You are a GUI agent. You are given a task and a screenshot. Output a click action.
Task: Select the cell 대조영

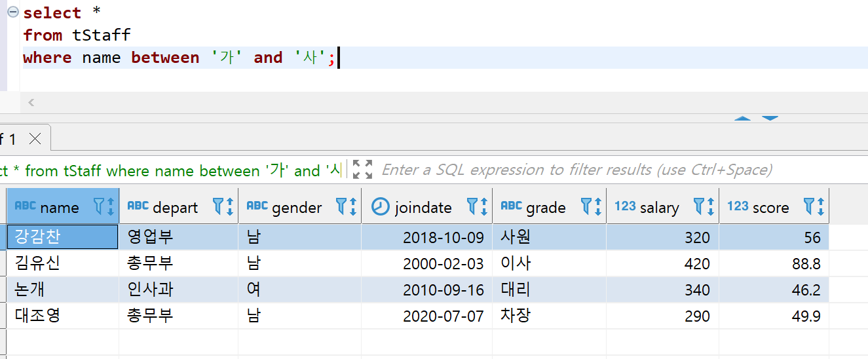[x=63, y=316]
